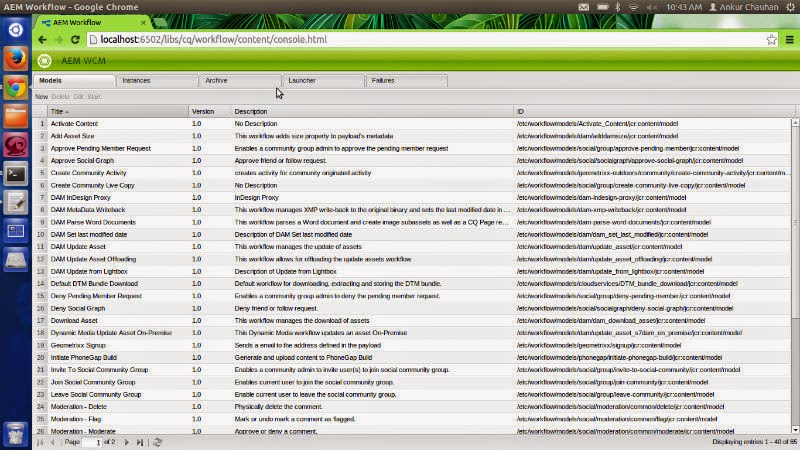The height and width of the screenshot is (450, 800).
Task: Click the browser forward arrow
Action: click(x=59, y=39)
